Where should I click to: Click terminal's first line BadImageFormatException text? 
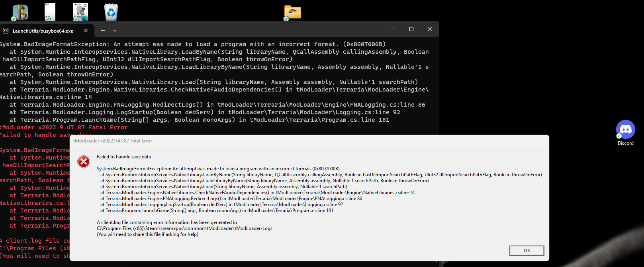(193, 44)
